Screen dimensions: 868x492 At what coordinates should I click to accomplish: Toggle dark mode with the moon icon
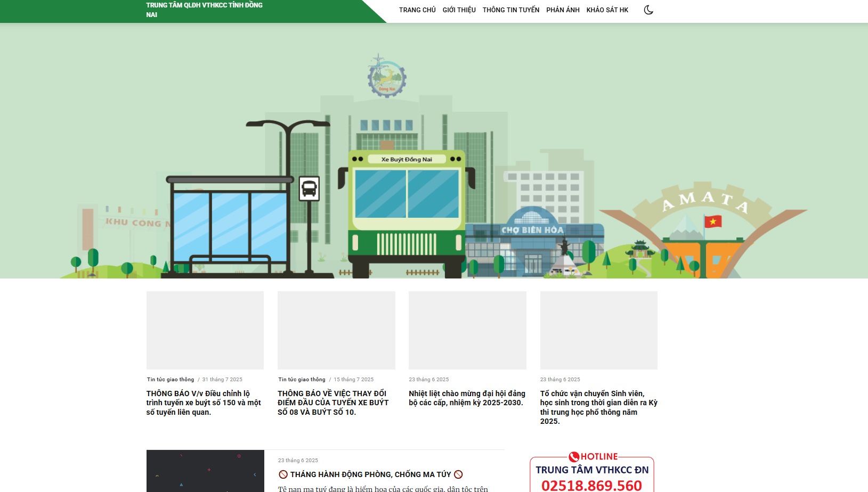[x=648, y=10]
